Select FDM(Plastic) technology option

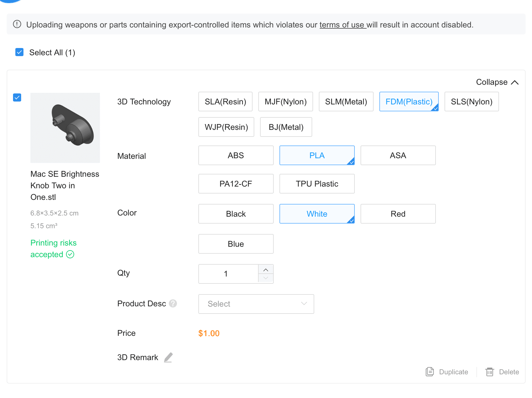click(409, 102)
